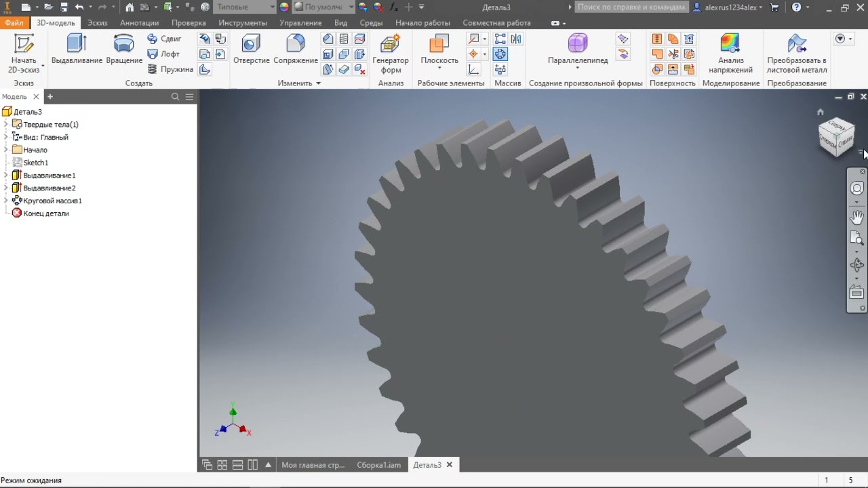Image resolution: width=868 pixels, height=488 pixels.
Task: Choose the Лофт loft tool
Action: pyautogui.click(x=163, y=54)
